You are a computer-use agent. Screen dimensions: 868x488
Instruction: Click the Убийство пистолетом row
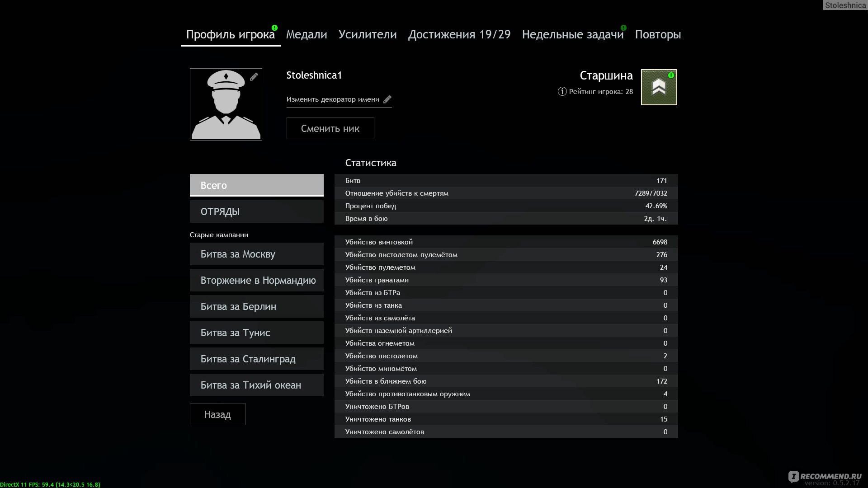[x=506, y=356]
